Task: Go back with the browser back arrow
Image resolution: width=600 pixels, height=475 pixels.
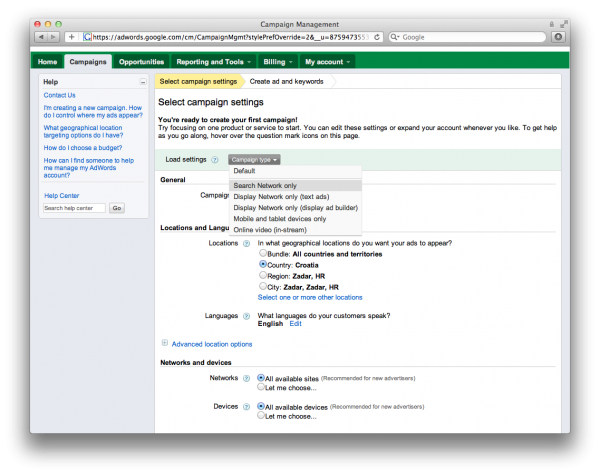Action: (41, 37)
